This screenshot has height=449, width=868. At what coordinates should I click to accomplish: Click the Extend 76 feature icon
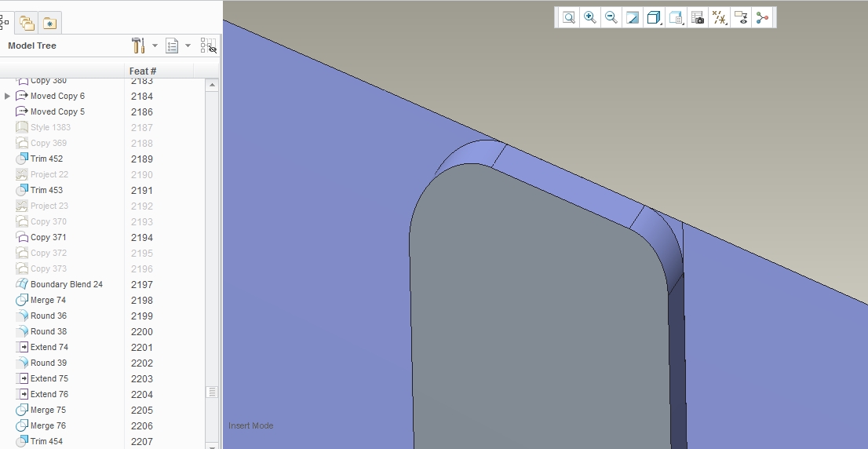coord(22,394)
